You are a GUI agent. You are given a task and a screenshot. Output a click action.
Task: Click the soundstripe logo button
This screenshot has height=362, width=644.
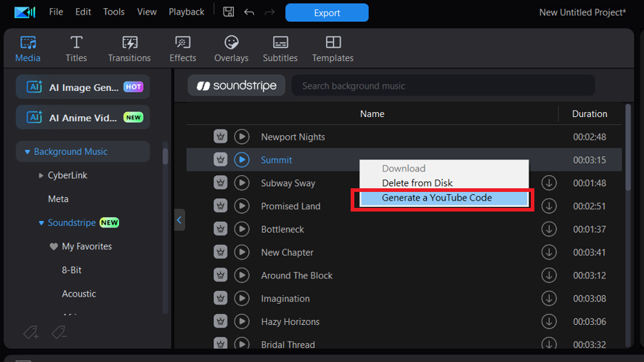[237, 86]
